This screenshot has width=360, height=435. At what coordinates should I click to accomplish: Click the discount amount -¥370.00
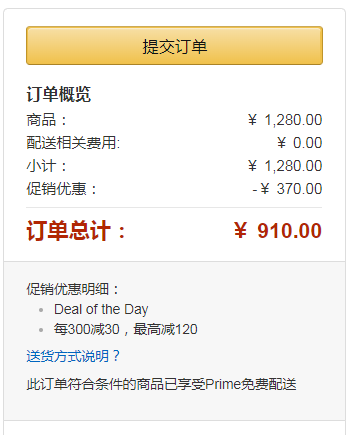click(x=287, y=189)
